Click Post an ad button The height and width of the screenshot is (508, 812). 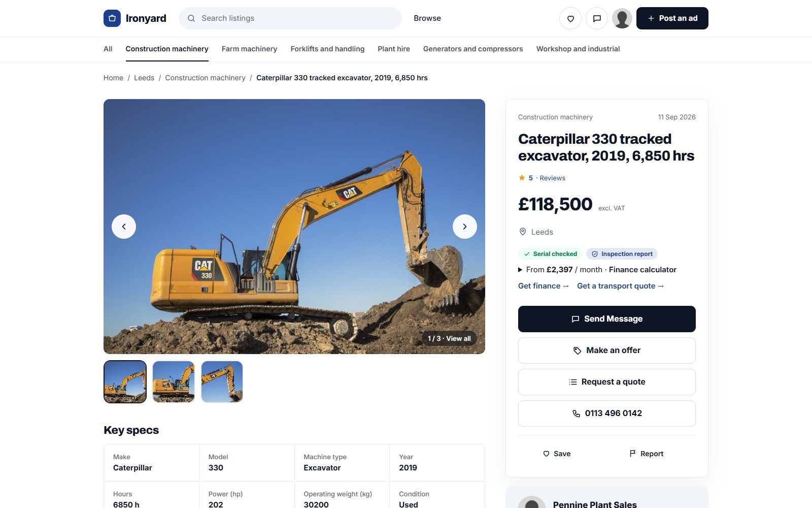pyautogui.click(x=672, y=18)
